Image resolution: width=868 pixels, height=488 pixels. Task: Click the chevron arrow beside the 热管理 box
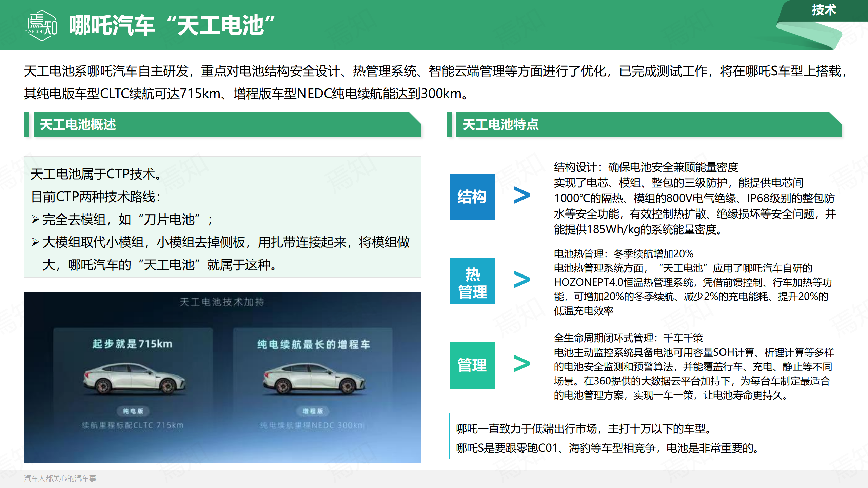pyautogui.click(x=521, y=280)
